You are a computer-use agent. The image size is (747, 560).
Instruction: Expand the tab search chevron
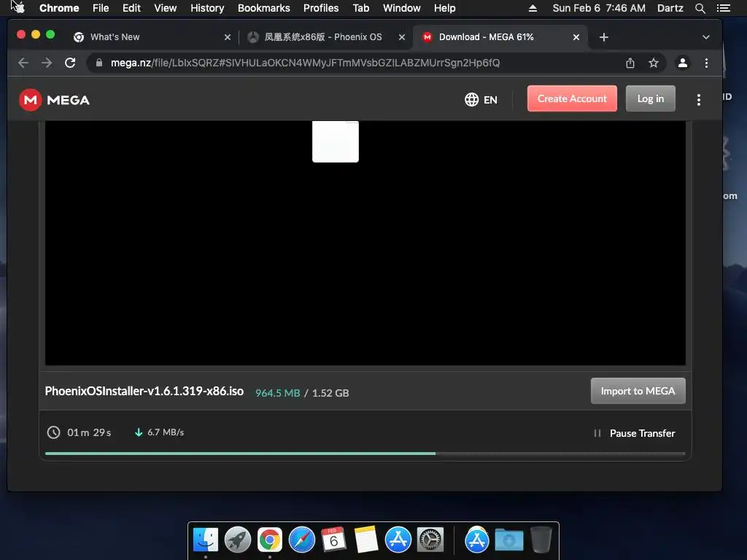[x=706, y=37]
